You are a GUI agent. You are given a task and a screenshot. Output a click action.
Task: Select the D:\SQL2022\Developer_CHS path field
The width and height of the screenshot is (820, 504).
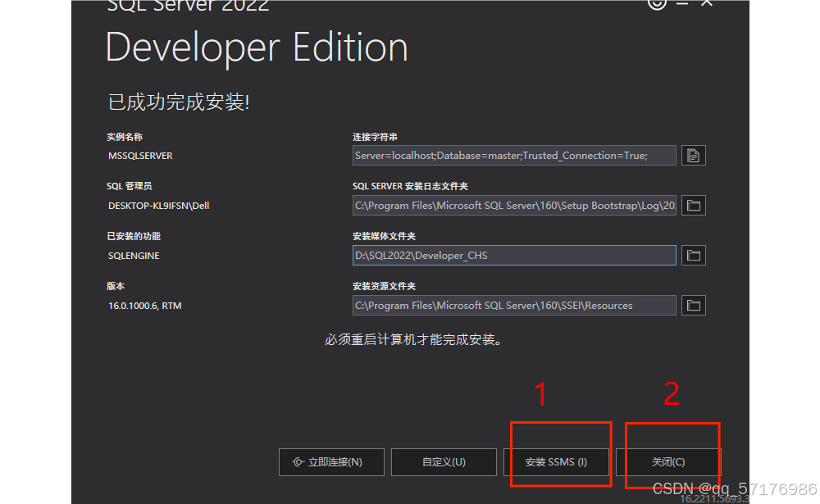(514, 256)
